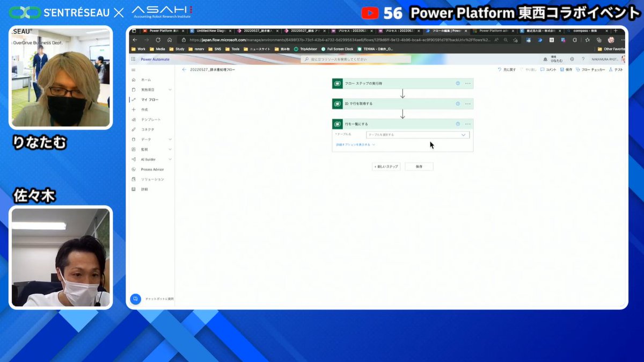
Task: Click テスト in the top toolbar
Action: [x=616, y=70]
